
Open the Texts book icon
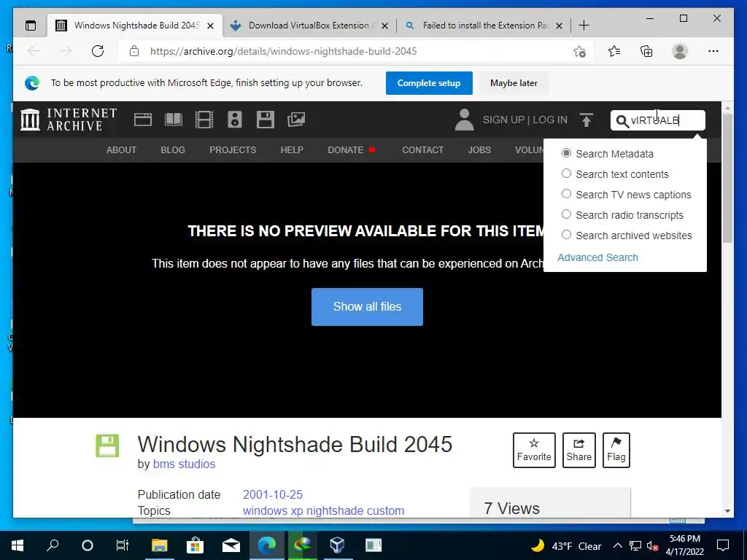pos(174,119)
